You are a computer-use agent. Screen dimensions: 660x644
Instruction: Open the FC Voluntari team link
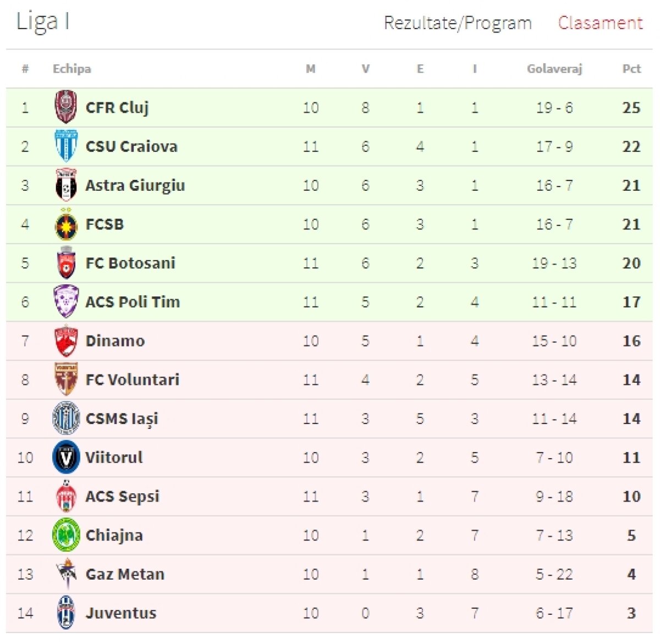pos(133,380)
